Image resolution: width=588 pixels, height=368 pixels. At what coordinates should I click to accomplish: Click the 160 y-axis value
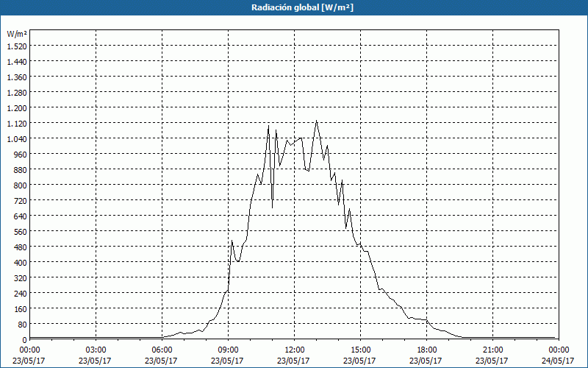click(21, 308)
